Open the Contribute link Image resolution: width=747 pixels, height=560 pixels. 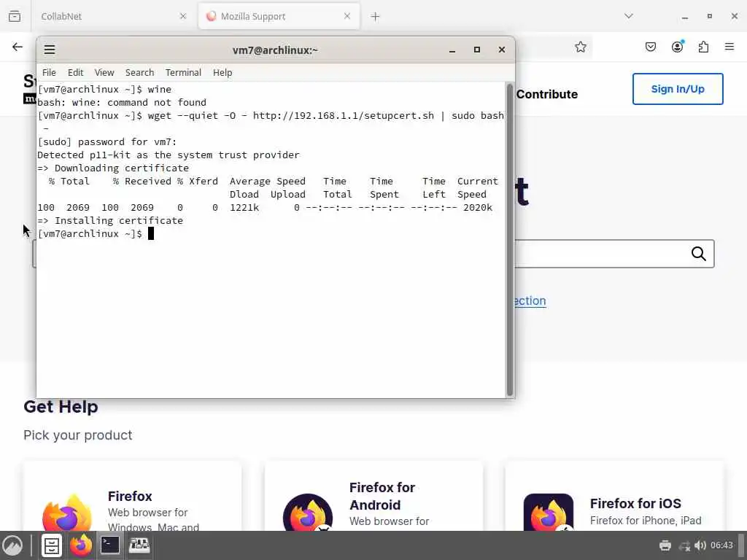pos(547,94)
